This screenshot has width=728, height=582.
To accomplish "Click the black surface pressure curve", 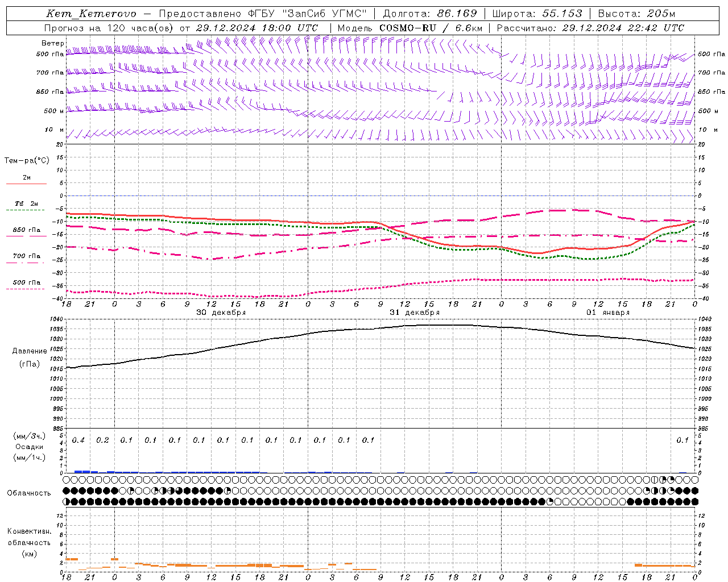I will tap(381, 329).
